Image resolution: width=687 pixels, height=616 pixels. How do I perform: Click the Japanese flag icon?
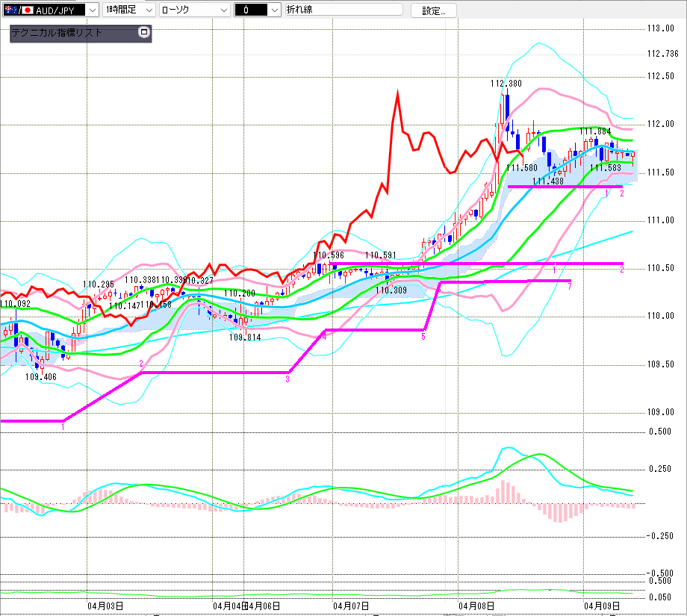click(x=26, y=10)
